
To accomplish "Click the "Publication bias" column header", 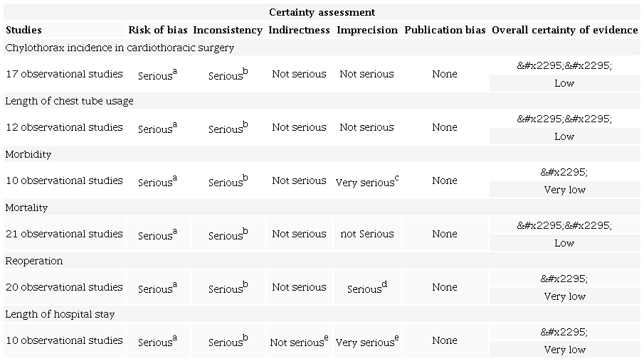I will [x=445, y=30].
